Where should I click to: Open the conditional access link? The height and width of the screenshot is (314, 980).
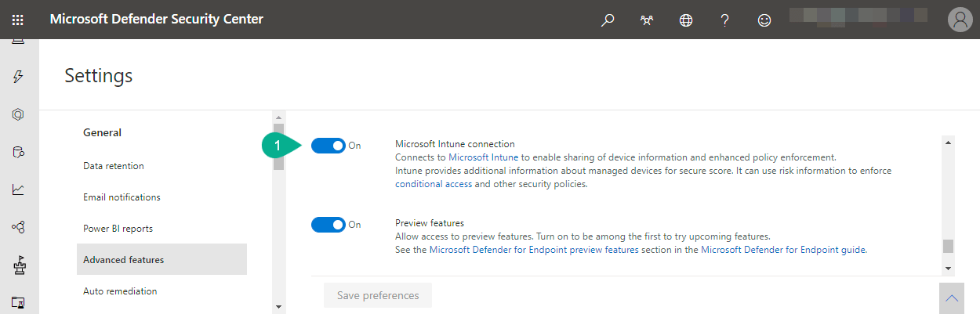coord(434,184)
